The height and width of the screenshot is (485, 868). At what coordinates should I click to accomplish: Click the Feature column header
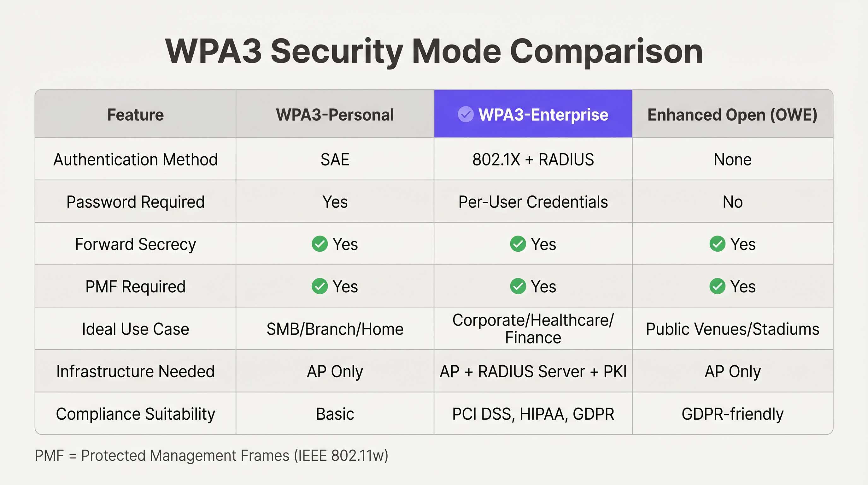coord(135,115)
